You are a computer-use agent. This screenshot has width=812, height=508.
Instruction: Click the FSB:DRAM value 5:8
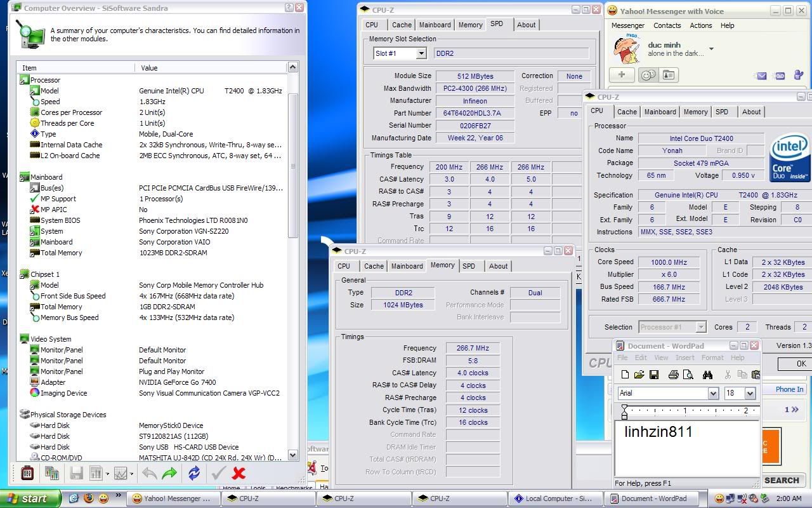473,361
